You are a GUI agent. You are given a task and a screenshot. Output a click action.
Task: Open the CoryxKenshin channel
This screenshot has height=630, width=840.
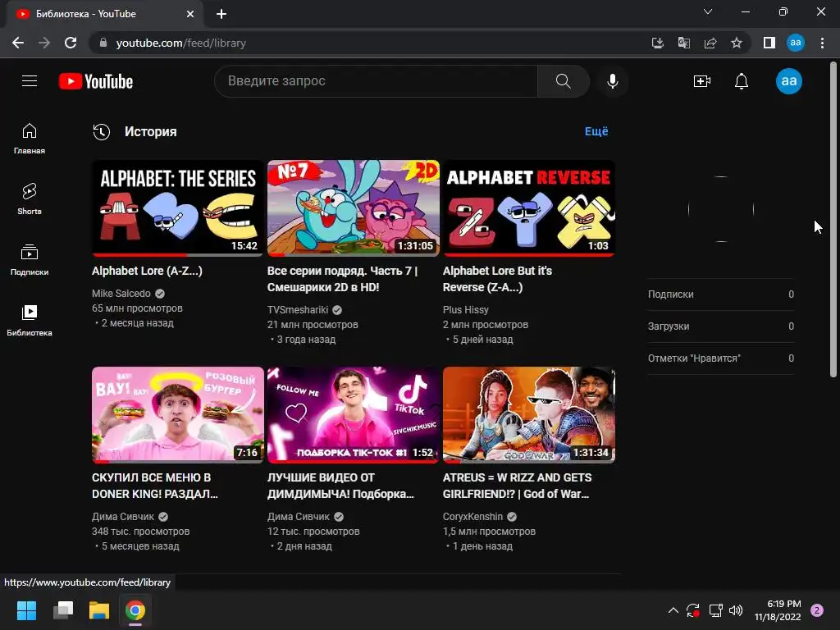(472, 517)
